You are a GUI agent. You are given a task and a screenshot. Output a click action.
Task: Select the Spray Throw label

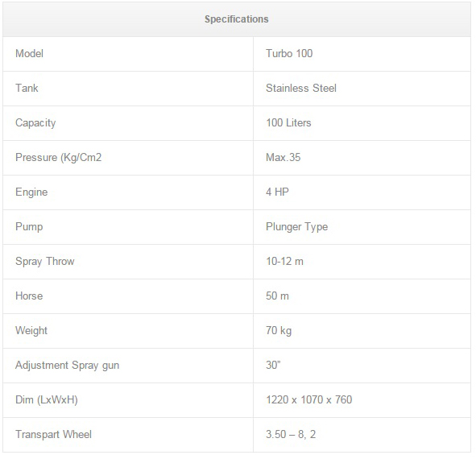pyautogui.click(x=45, y=262)
